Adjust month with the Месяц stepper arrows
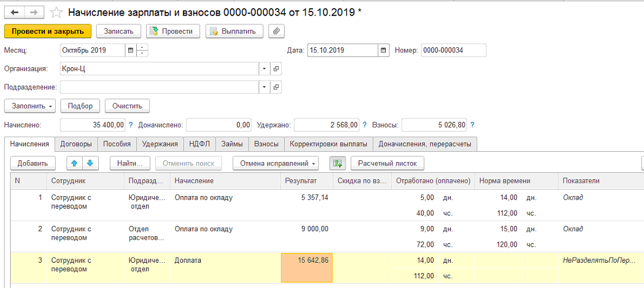Screen dimensions: 644x288 coord(141,51)
